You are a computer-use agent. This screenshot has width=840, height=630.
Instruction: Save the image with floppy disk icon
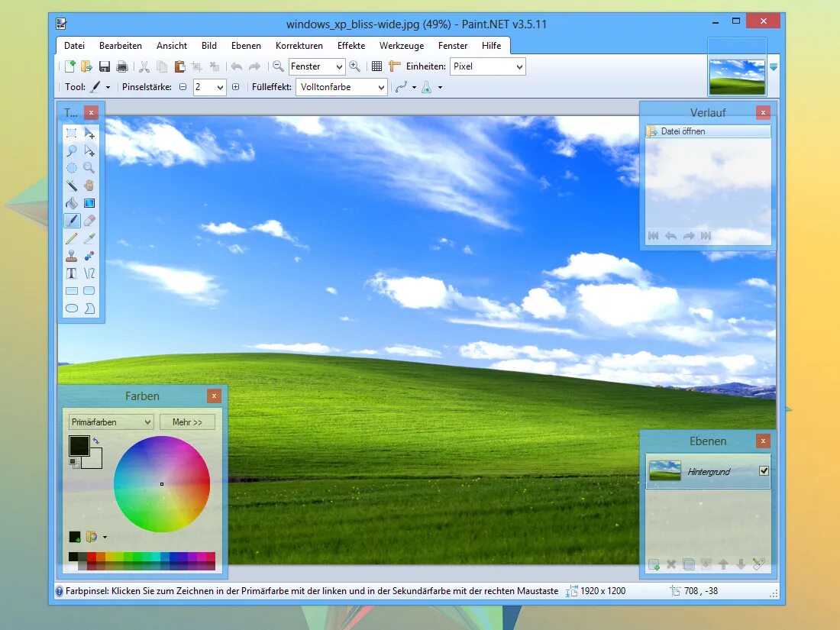click(x=105, y=66)
